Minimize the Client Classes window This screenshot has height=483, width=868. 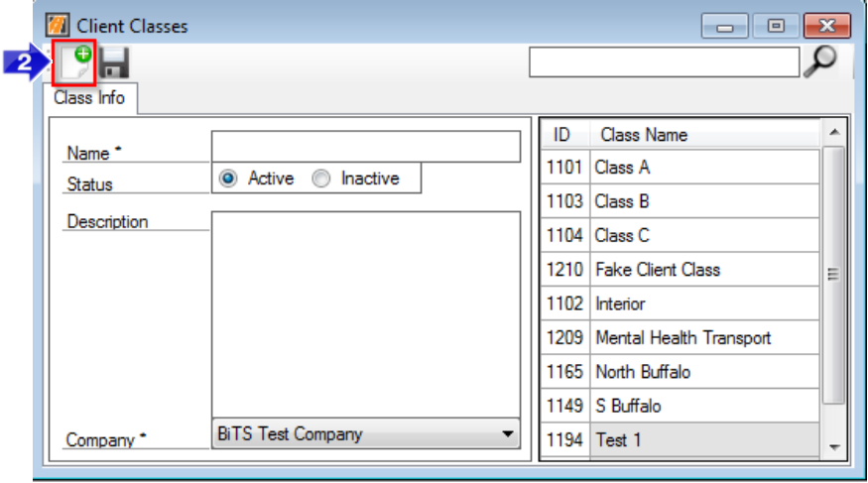coord(724,26)
